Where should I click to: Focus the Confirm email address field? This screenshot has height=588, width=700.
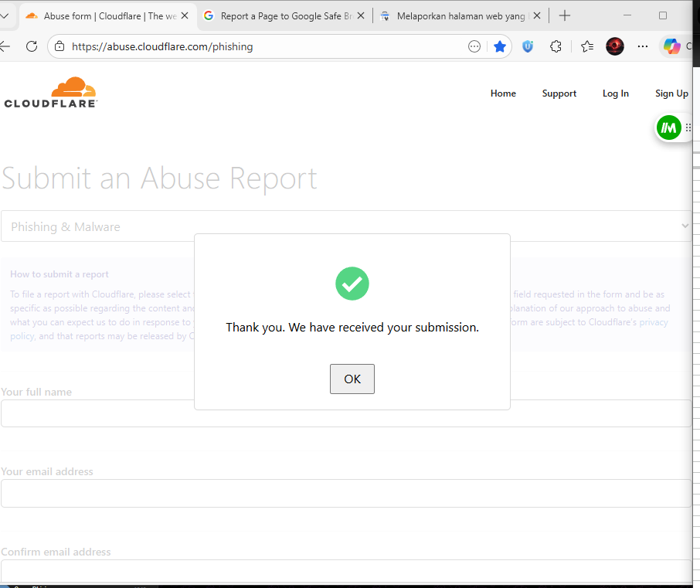[346, 572]
